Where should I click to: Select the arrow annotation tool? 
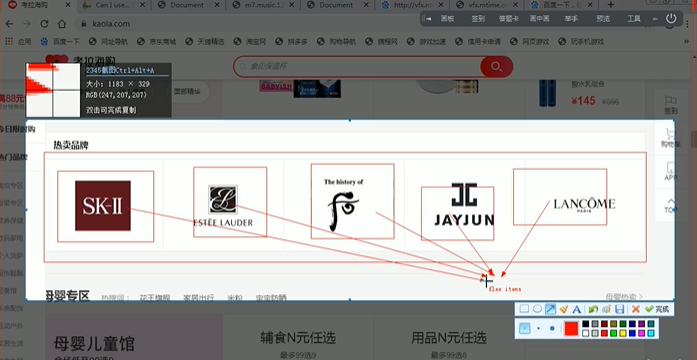[x=550, y=308]
